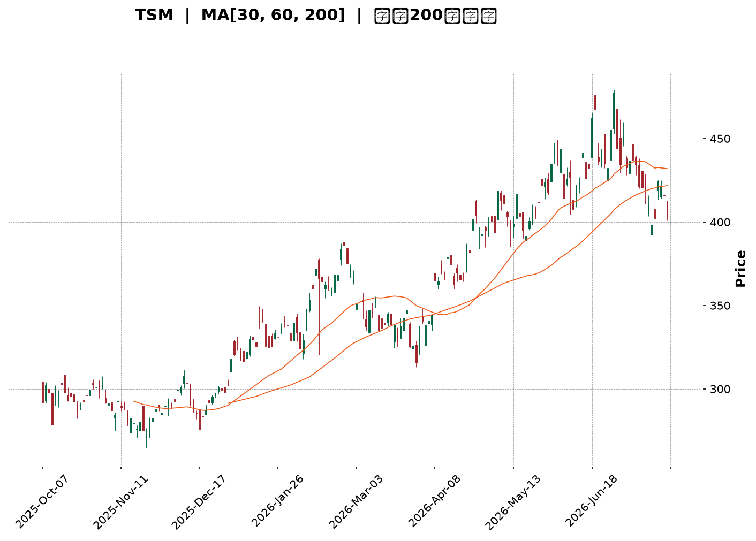The image size is (756, 541).
Task: Click the 300 price axis label
Action: pos(721,390)
